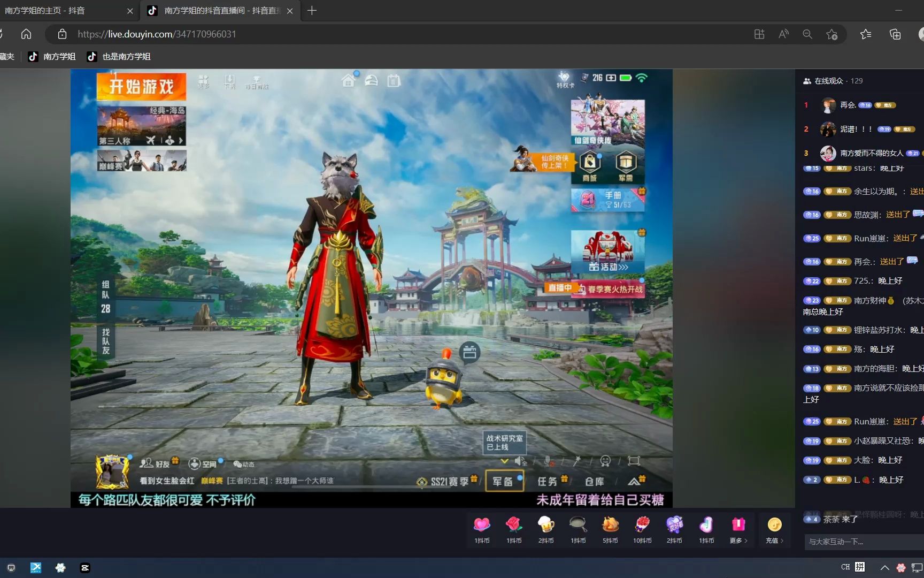Open the 在线观众 online viewers list

coord(833,81)
